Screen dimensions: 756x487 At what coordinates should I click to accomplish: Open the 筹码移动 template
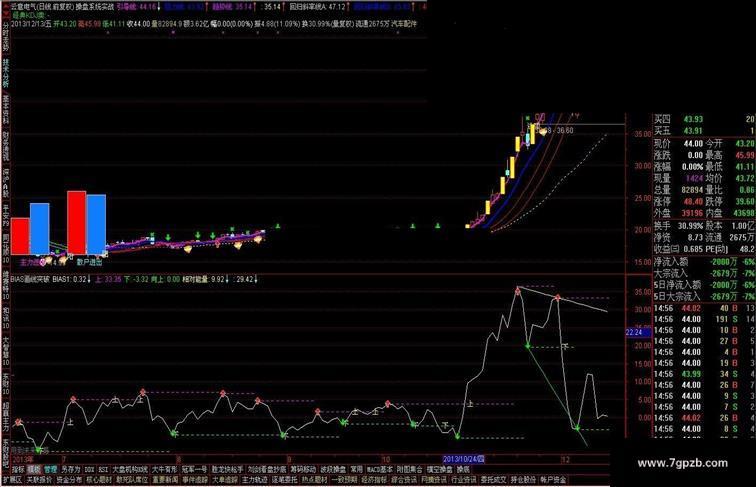(303, 469)
